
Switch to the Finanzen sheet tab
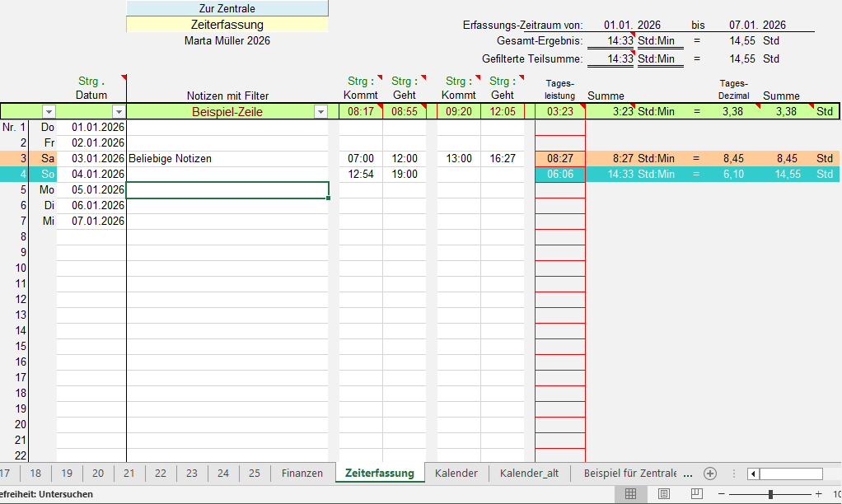click(x=302, y=474)
